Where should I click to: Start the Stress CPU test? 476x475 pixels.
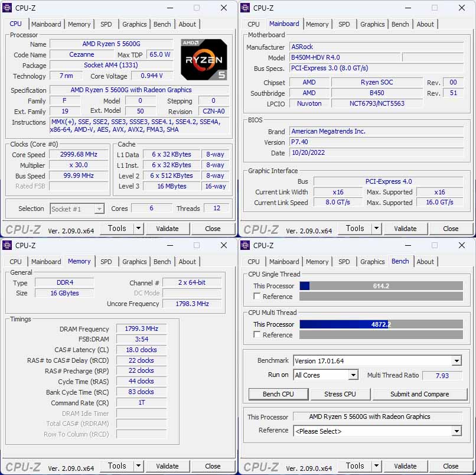[x=340, y=394]
